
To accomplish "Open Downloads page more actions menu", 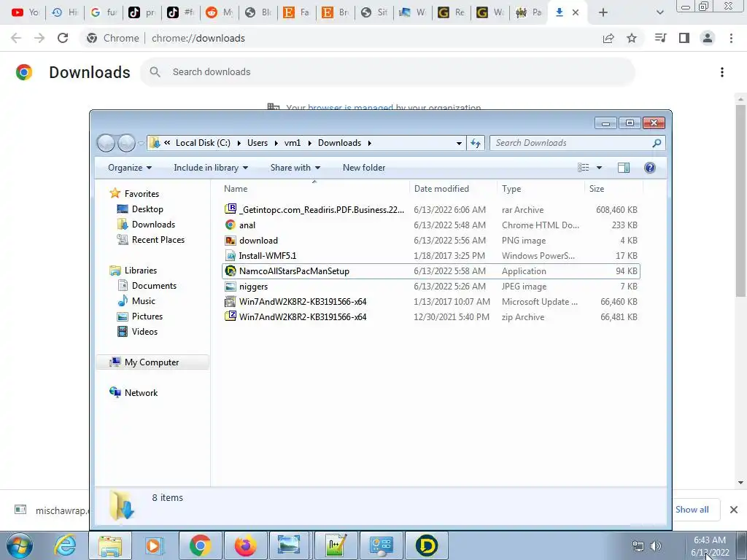I will [x=722, y=72].
